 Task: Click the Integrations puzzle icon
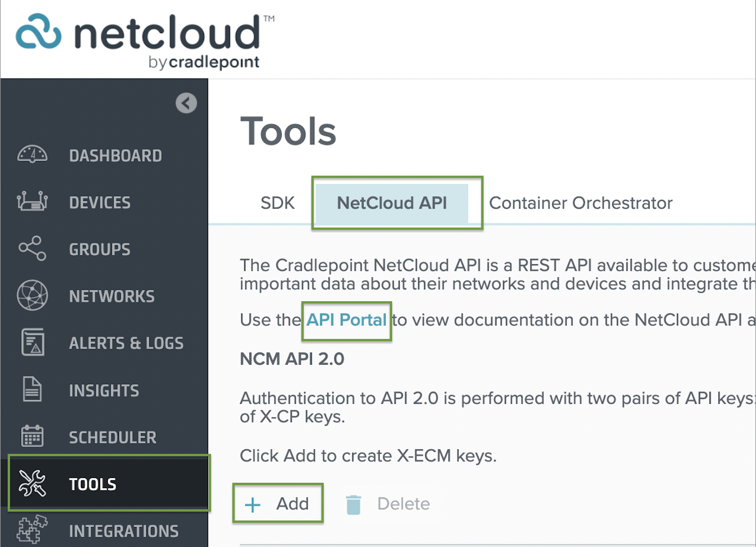click(x=32, y=530)
